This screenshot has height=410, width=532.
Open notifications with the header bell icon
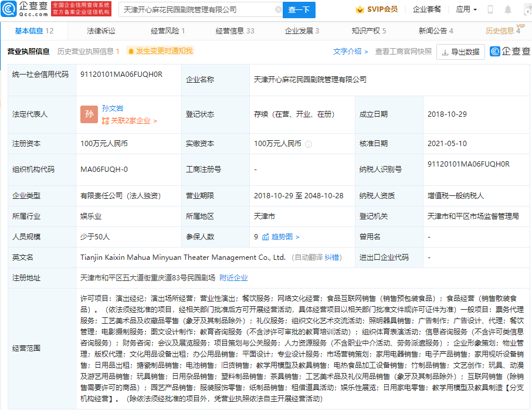(507, 9)
